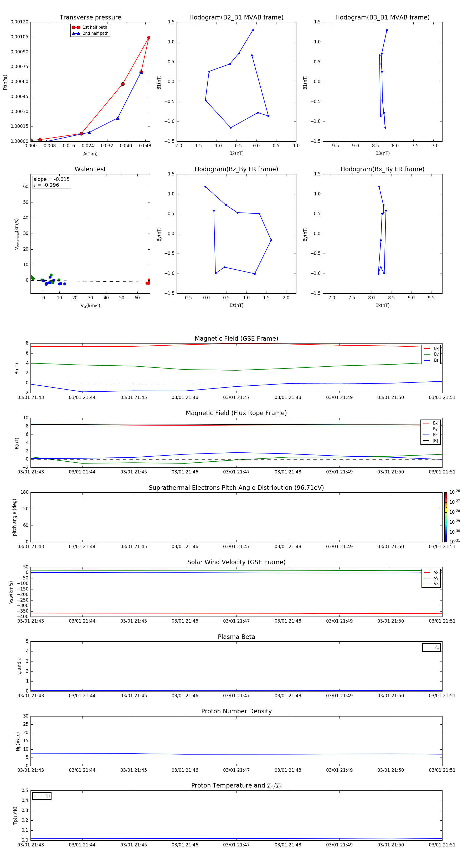Click the 'A(T·m)' x-axis label
This screenshot has height=868, width=473.
tap(90, 154)
